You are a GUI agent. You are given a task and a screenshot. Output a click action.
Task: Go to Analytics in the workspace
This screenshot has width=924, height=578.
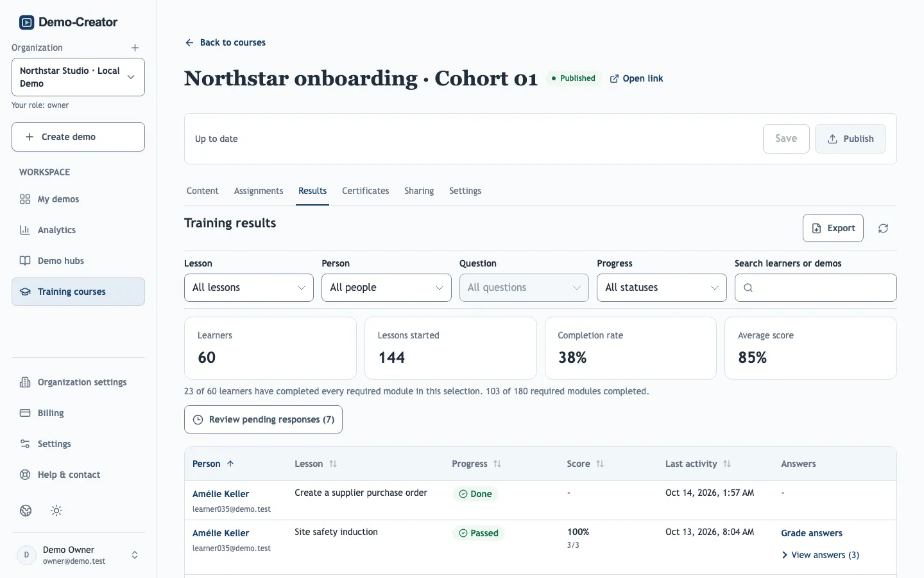click(x=78, y=230)
